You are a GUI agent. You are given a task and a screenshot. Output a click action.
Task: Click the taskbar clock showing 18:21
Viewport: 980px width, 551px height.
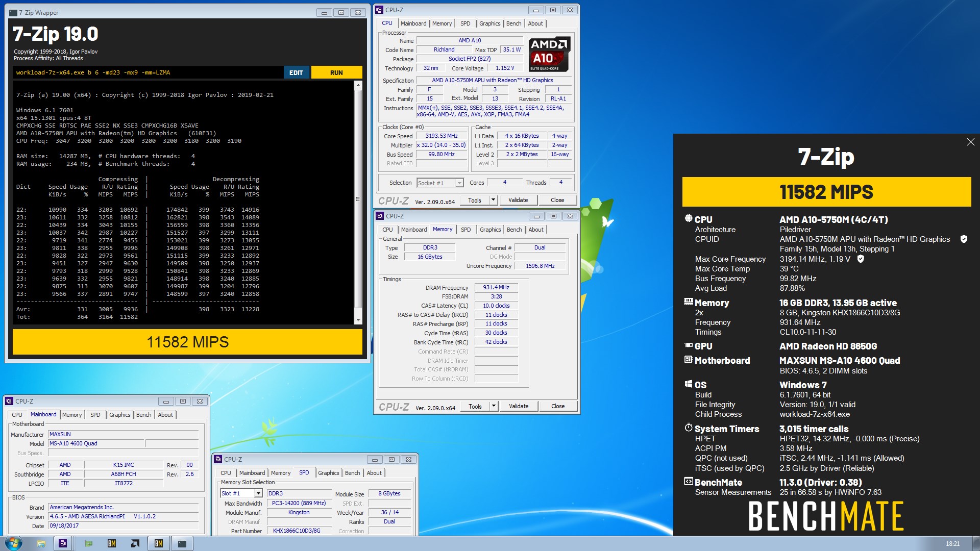pos(952,544)
